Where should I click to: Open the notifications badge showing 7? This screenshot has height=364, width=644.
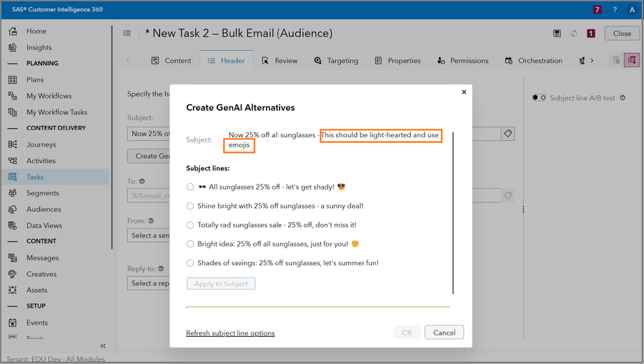pos(597,10)
